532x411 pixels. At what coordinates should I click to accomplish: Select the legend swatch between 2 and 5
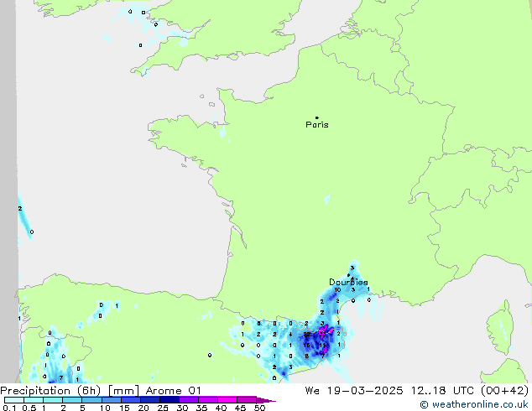click(72, 400)
